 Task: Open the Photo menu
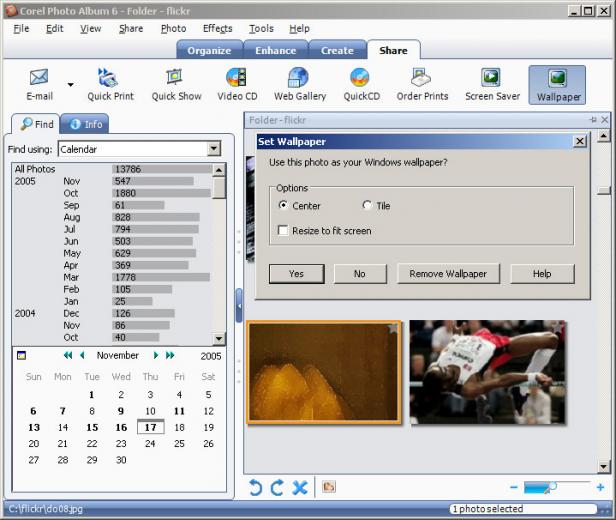[x=173, y=29]
